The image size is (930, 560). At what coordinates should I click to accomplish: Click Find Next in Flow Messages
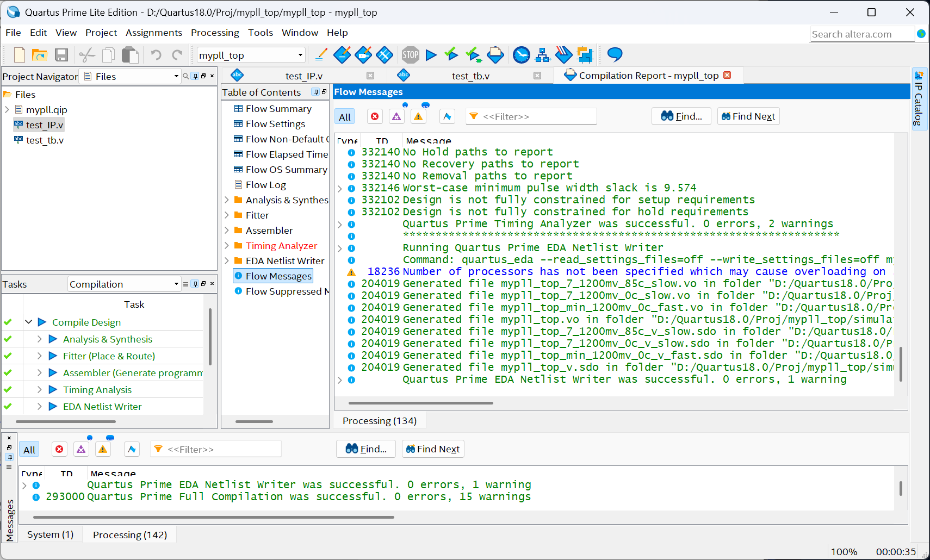(748, 116)
